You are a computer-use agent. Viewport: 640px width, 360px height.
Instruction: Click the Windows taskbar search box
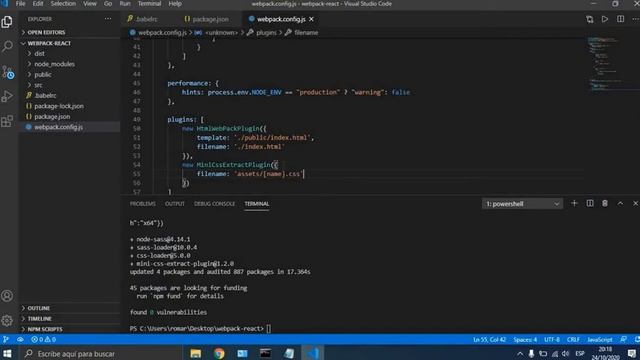pyautogui.click(x=100, y=353)
